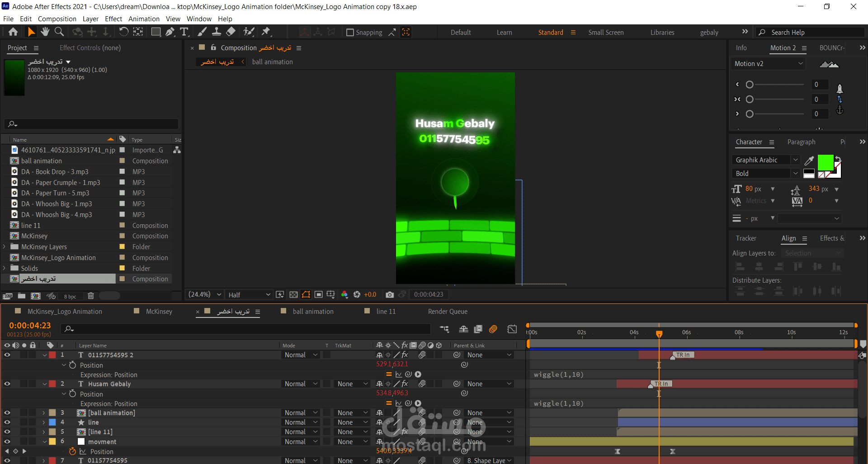868x464 pixels.
Task: Click the current time indicator on ruler
Action: pos(659,334)
